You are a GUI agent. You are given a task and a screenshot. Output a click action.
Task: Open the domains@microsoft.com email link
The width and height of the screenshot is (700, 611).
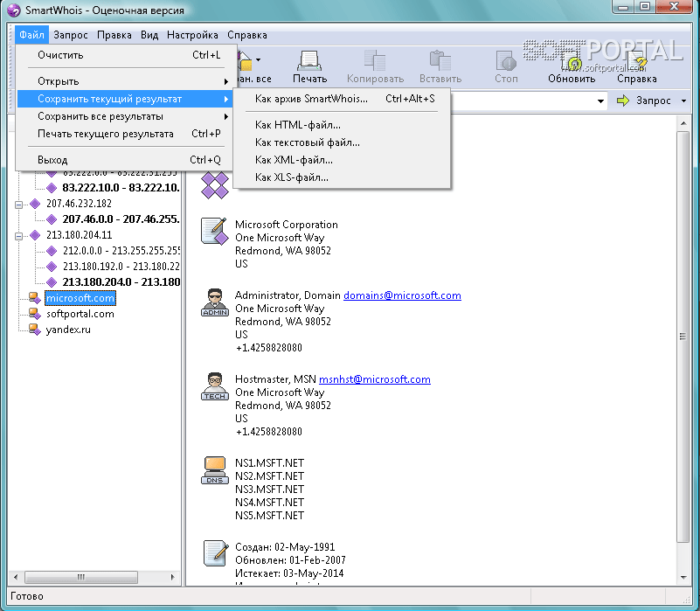coord(402,295)
